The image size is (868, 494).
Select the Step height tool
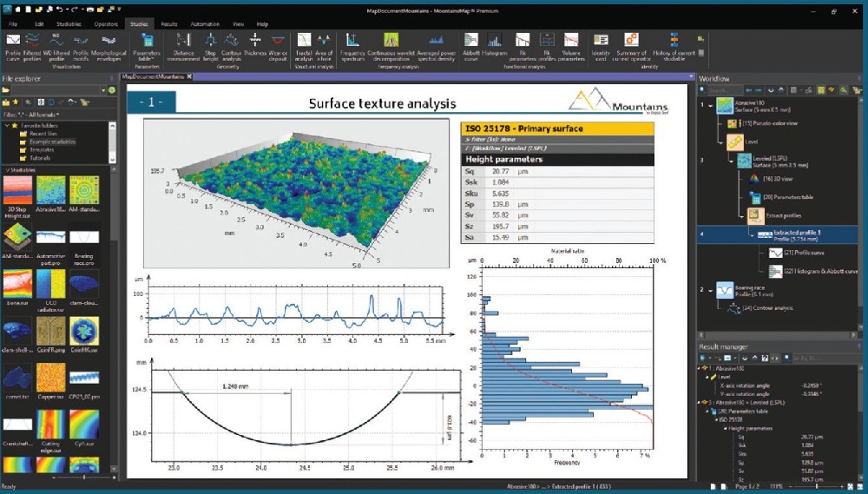(209, 43)
